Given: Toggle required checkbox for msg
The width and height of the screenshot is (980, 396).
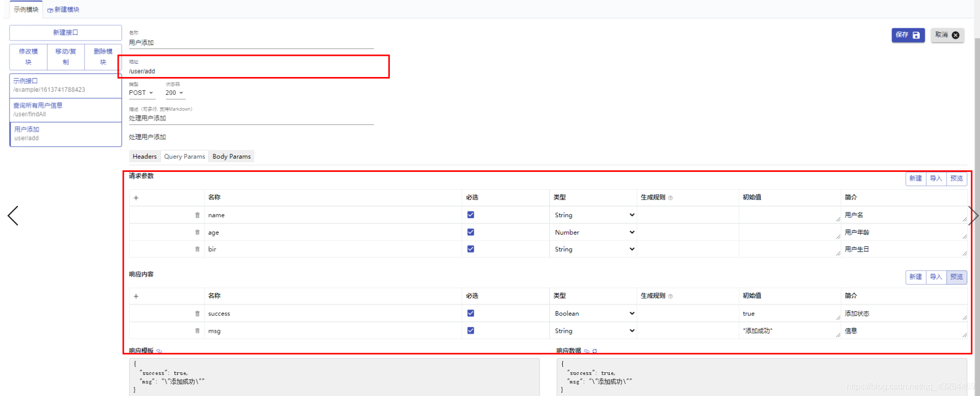Looking at the screenshot, I should click(470, 331).
